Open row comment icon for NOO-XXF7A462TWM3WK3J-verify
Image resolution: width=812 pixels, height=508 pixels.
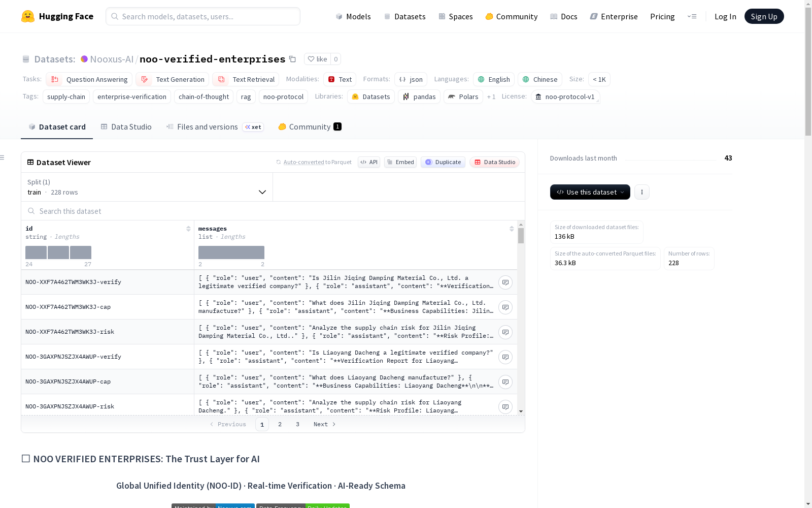click(505, 282)
